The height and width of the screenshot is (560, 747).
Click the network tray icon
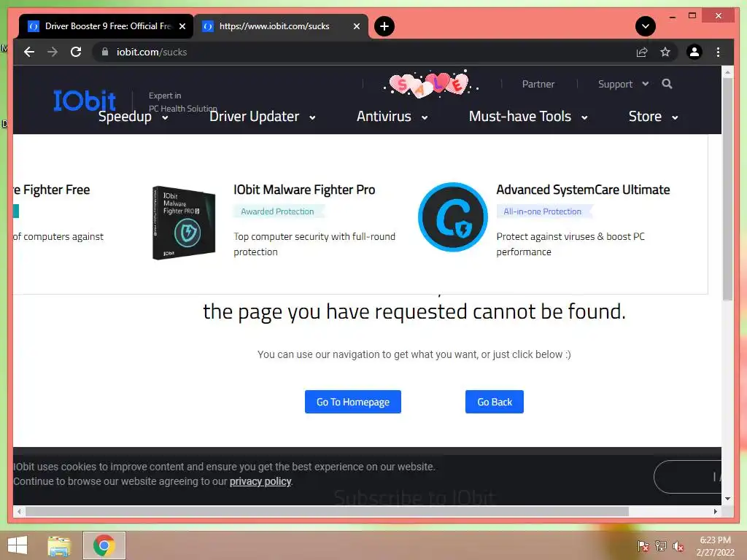coord(661,546)
